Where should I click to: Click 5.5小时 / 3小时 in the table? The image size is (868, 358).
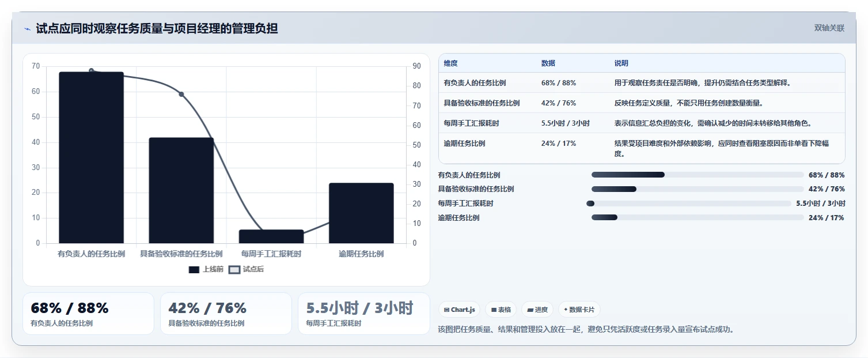click(566, 123)
